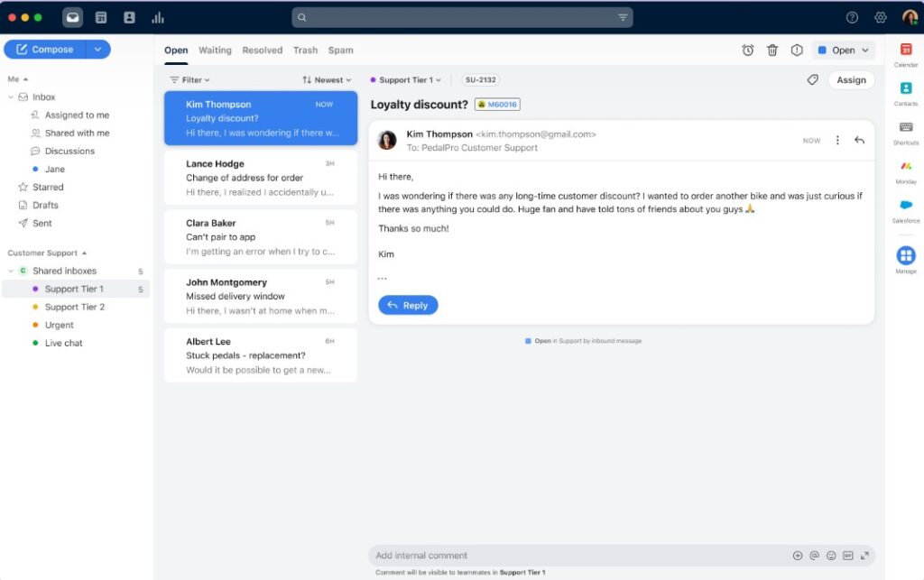
Task: Click the blue Reply button
Action: tap(408, 305)
